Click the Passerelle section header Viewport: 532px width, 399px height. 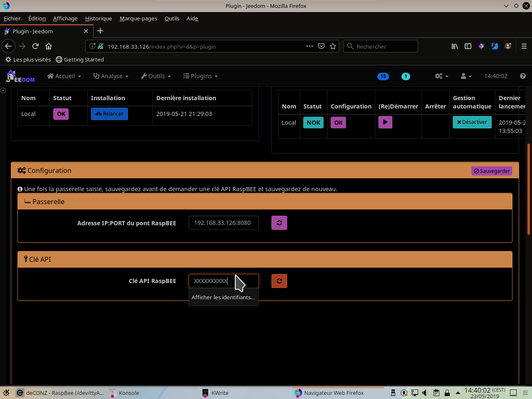(x=265, y=202)
